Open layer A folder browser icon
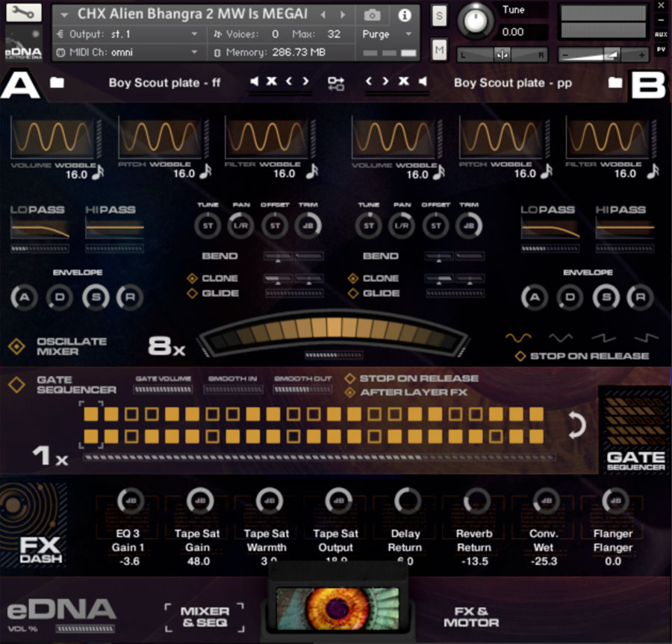The image size is (672, 644). [57, 82]
